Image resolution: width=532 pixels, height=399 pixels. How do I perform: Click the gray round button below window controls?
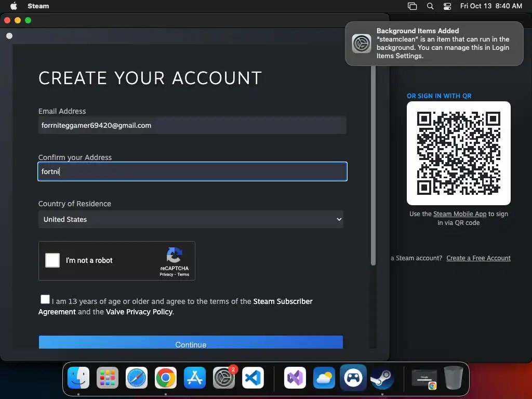(9, 36)
